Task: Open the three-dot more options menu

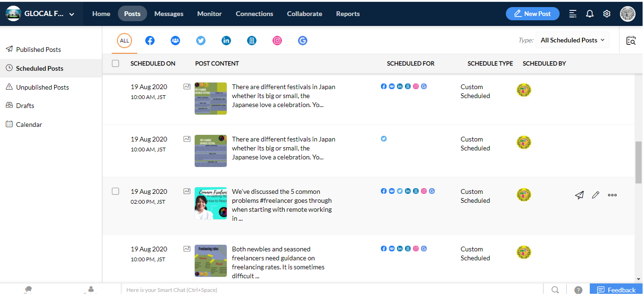Action: coord(612,195)
